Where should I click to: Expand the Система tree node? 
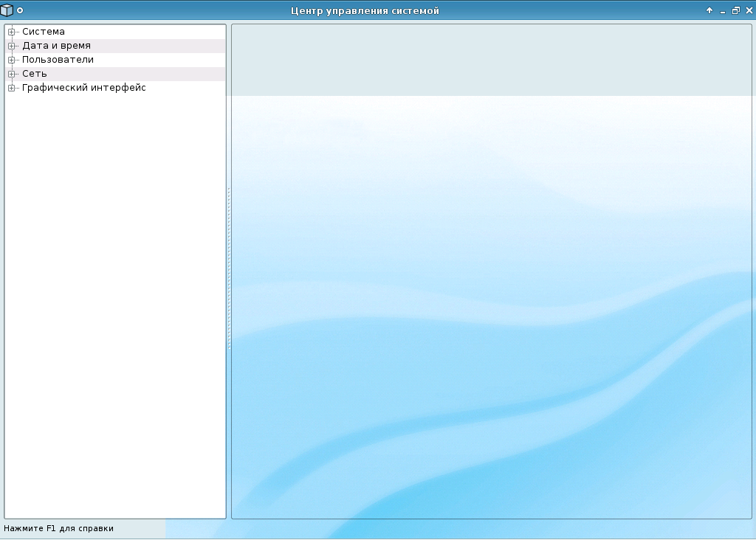tap(11, 32)
